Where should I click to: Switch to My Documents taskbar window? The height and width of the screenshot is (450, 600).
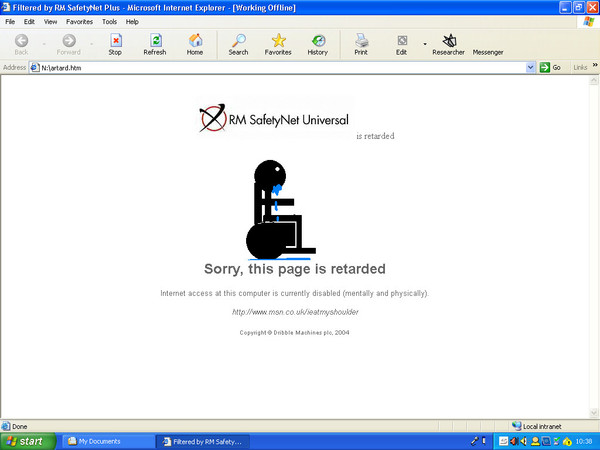[x=108, y=442]
